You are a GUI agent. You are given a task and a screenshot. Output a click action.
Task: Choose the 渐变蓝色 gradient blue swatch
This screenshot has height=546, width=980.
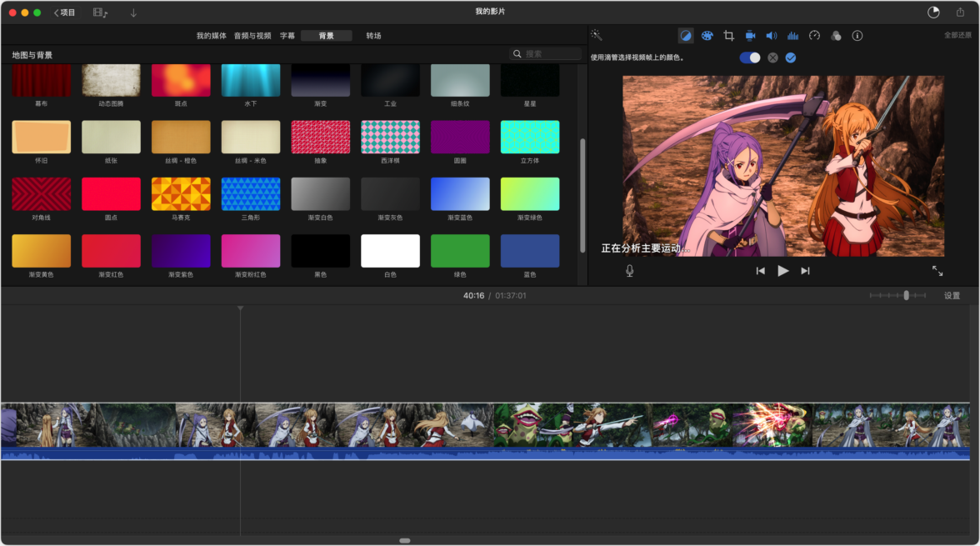pos(460,194)
